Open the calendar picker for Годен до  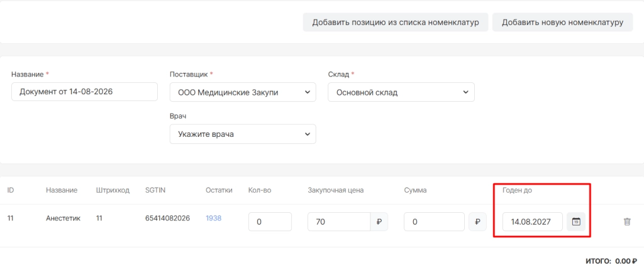[x=576, y=222]
